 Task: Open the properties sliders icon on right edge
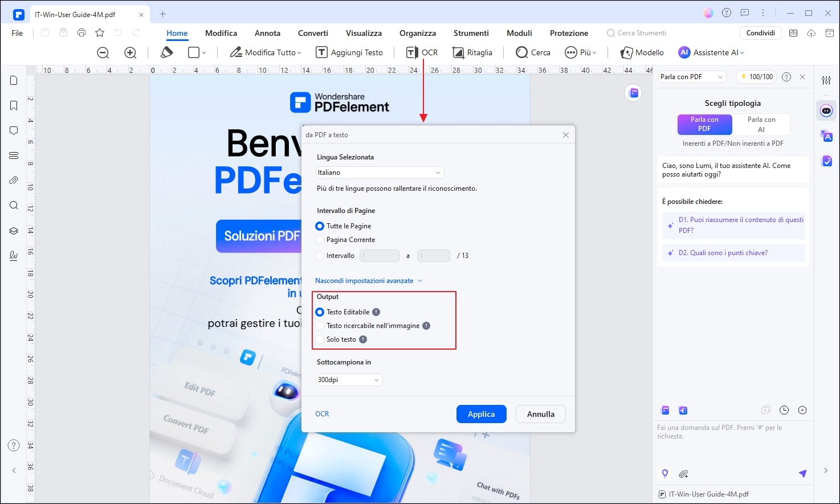(826, 80)
